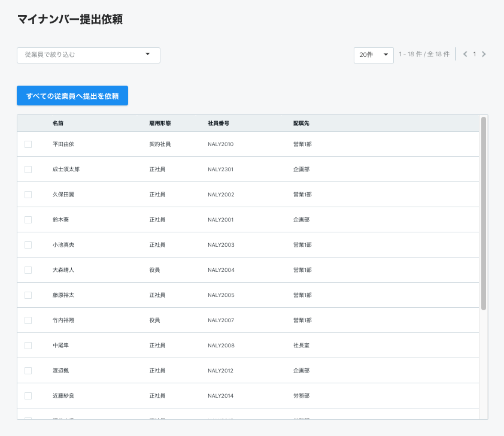Click the name 中尾隼

tap(60, 346)
